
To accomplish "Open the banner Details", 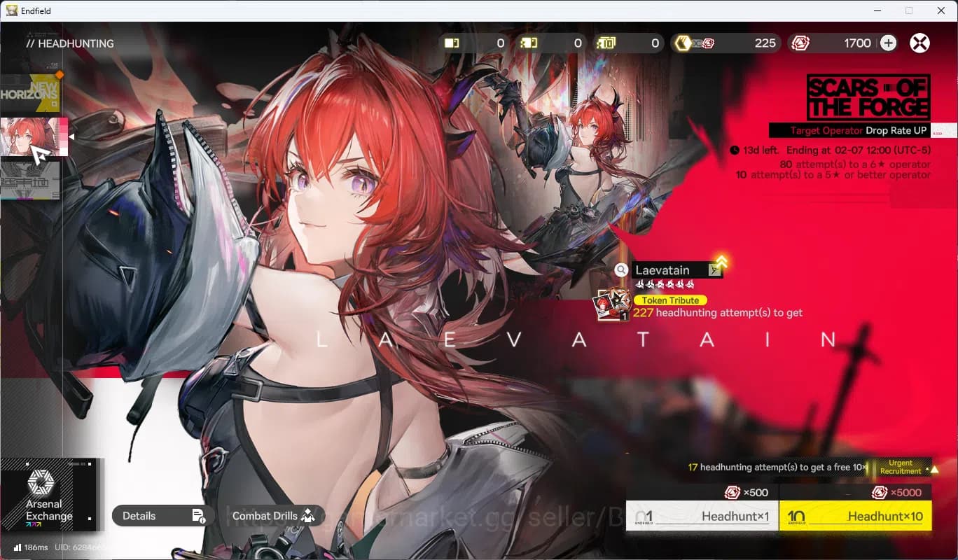I will [x=162, y=516].
